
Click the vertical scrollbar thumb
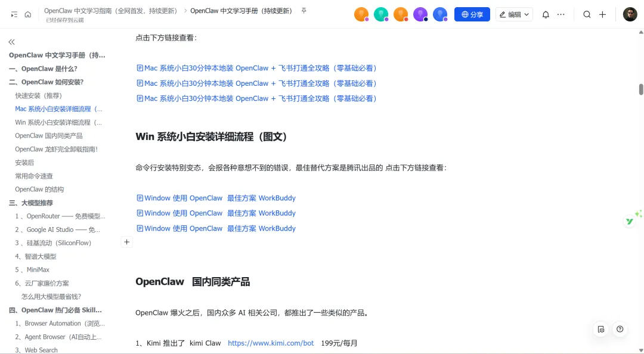coord(640,89)
